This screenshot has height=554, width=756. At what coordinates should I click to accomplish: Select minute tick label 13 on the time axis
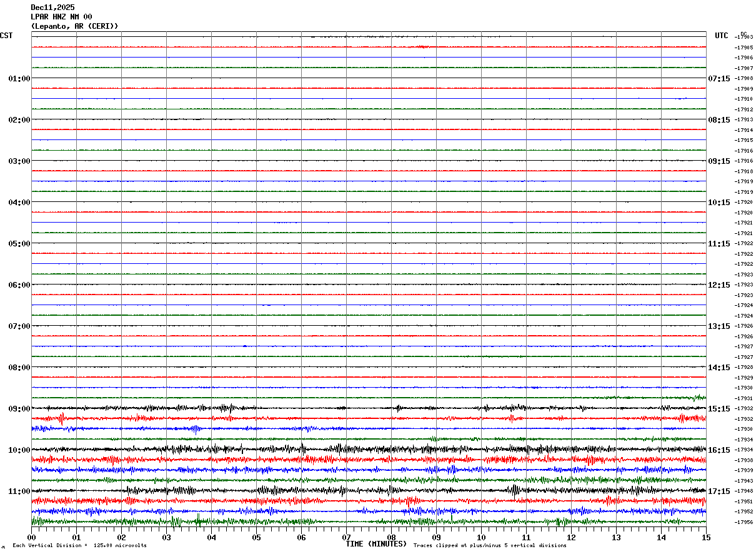pyautogui.click(x=617, y=537)
